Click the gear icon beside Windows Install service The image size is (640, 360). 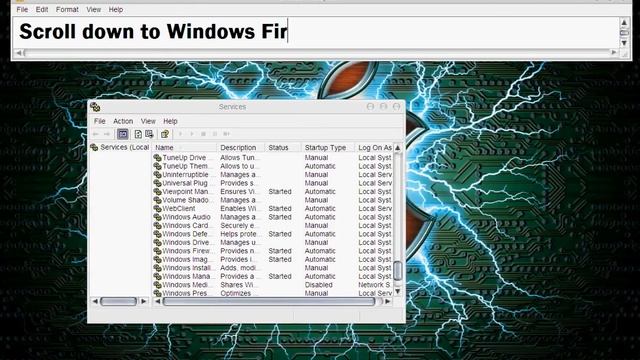pos(157,268)
